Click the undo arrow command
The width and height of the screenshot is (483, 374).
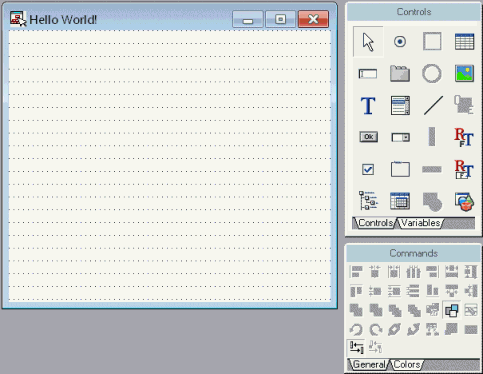coord(356,330)
